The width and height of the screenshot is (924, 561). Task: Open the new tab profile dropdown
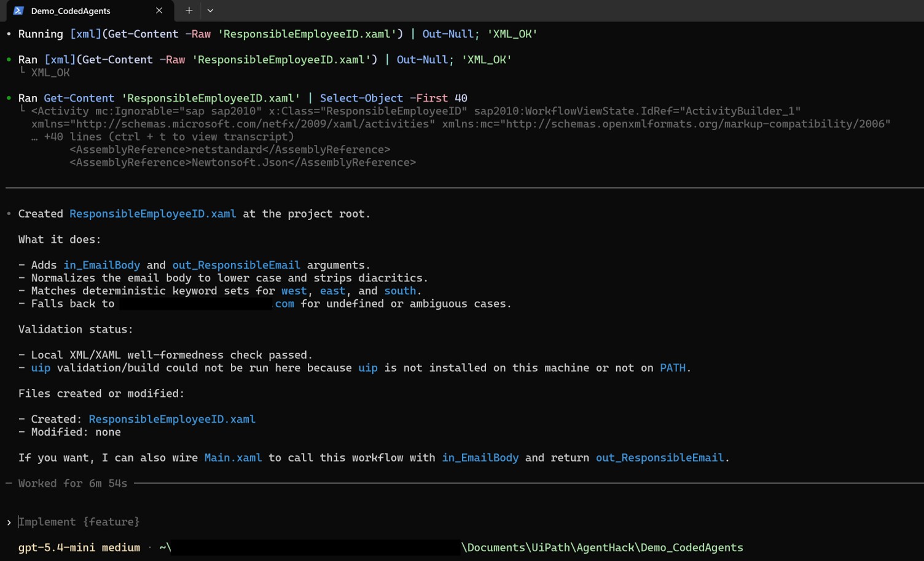coord(210,10)
